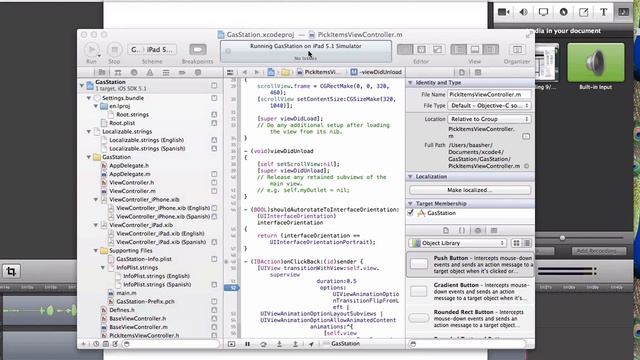Pause program execution in debug bar
Viewport: 640px width, 360px height.
[247, 344]
